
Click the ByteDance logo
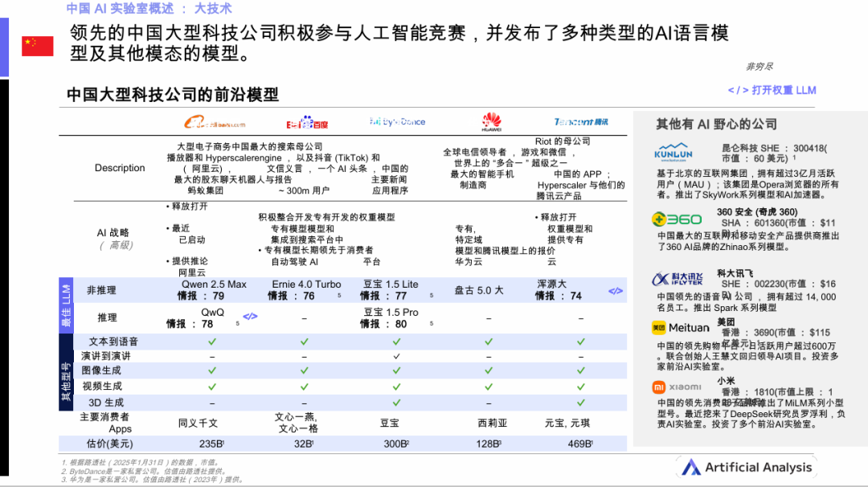click(398, 122)
